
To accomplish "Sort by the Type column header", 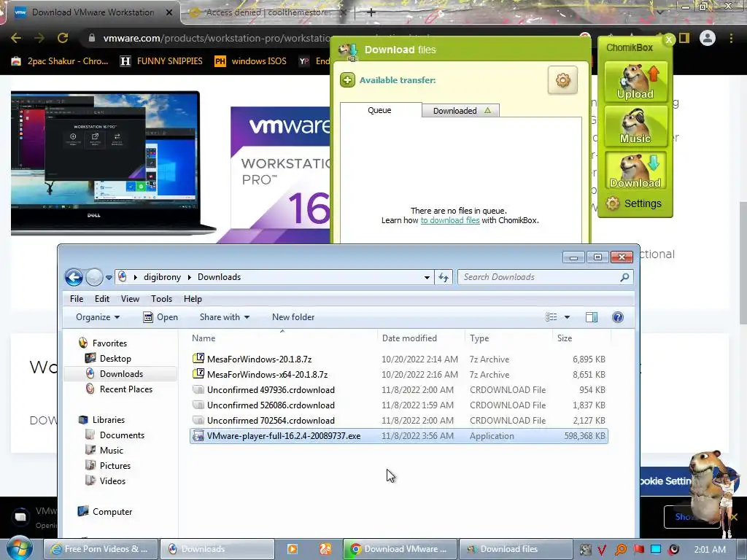I will (x=508, y=338).
